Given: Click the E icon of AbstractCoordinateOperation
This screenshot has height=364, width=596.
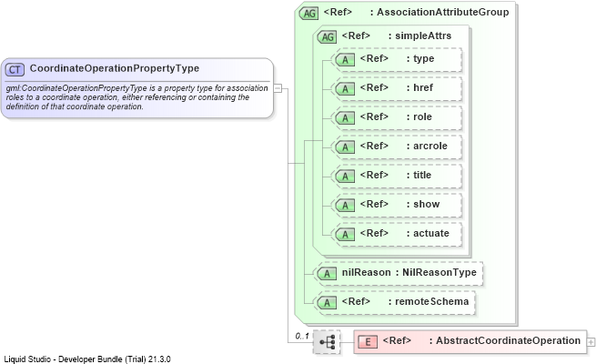Looking at the screenshot, I should [x=368, y=342].
